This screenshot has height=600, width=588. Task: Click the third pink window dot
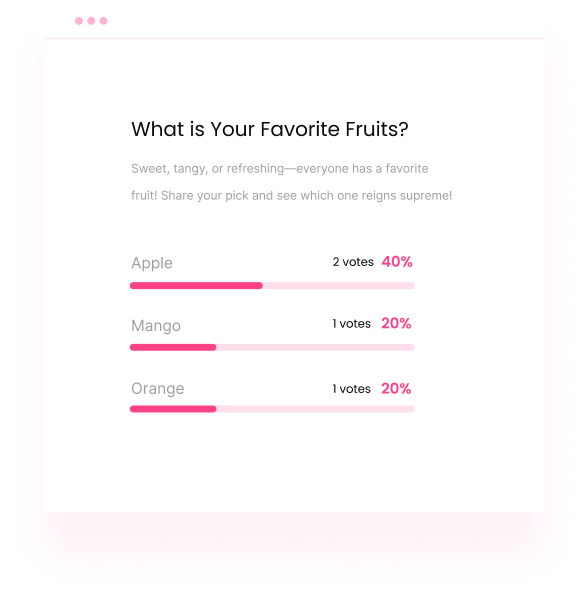103,21
